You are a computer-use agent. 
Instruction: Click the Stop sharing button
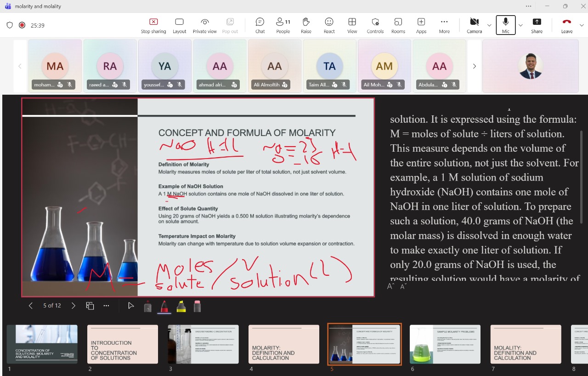click(153, 25)
